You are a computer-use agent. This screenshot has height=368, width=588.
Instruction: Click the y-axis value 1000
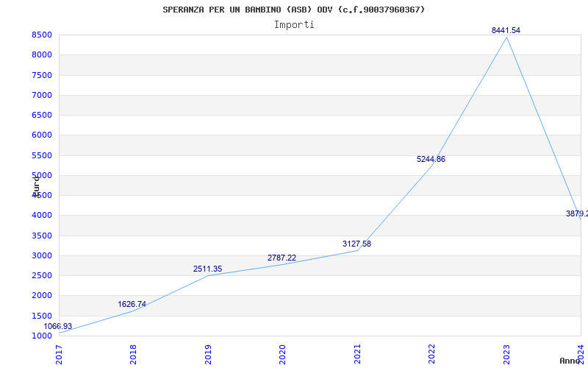pos(42,336)
